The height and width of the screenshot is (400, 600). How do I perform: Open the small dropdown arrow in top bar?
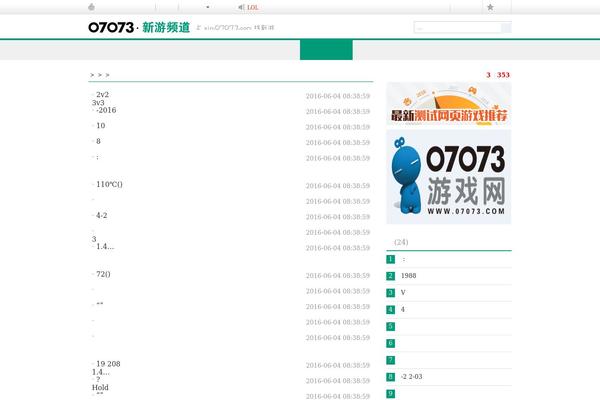[207, 7]
